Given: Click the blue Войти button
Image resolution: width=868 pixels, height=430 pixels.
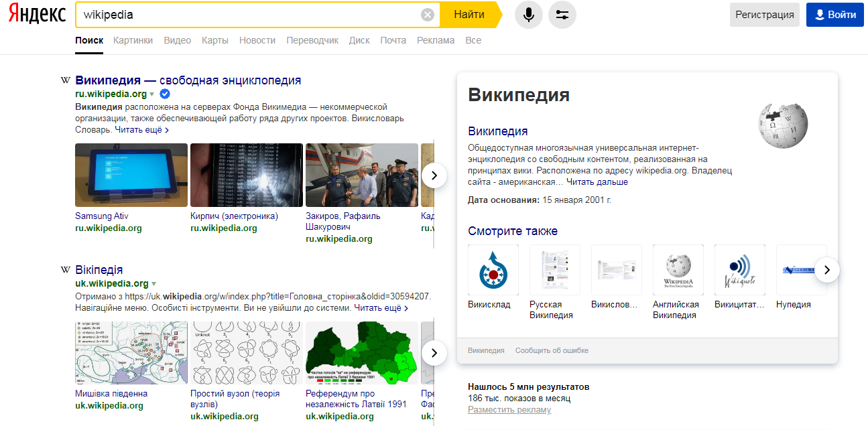Looking at the screenshot, I should [x=835, y=15].
